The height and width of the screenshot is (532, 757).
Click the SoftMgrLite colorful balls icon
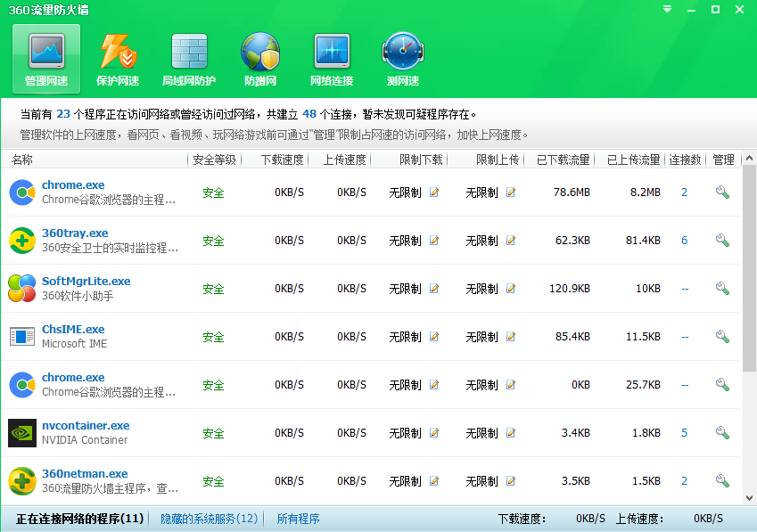(x=22, y=289)
